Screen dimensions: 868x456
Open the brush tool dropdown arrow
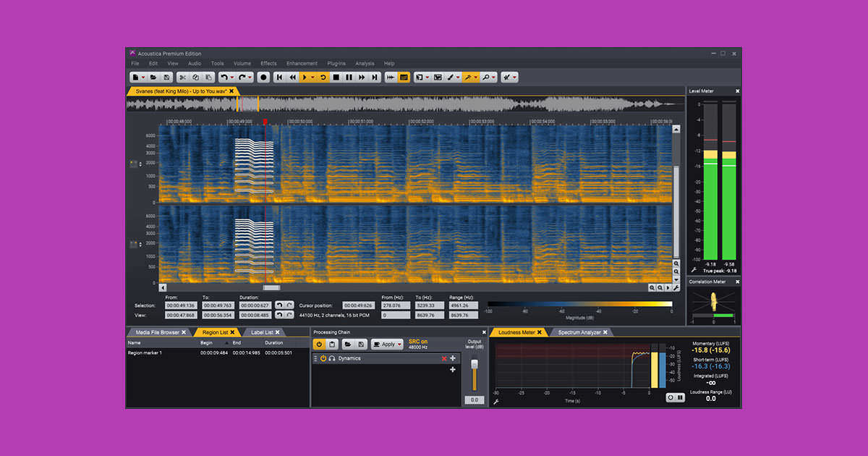458,77
